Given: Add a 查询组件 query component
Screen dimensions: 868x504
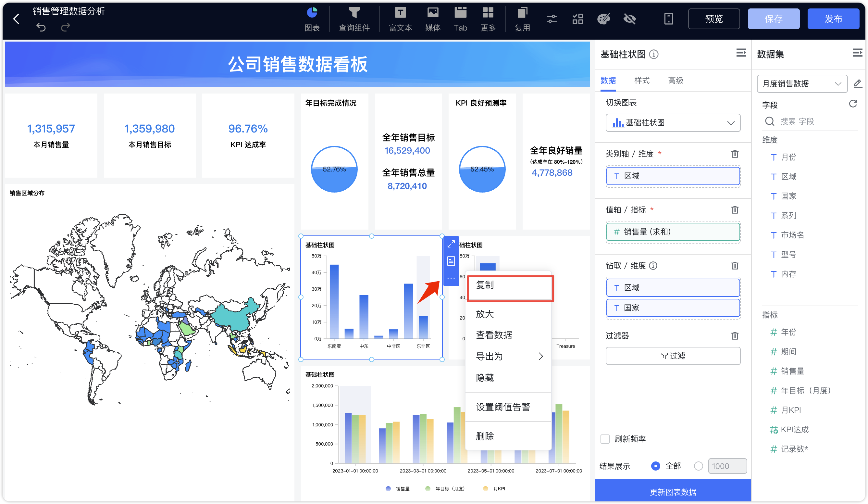Looking at the screenshot, I should (x=354, y=19).
